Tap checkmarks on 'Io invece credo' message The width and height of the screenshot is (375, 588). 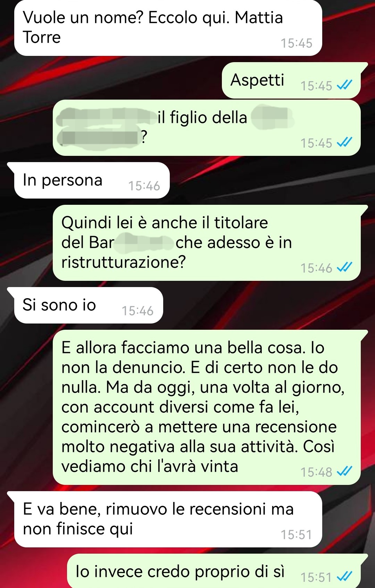[x=345, y=576]
